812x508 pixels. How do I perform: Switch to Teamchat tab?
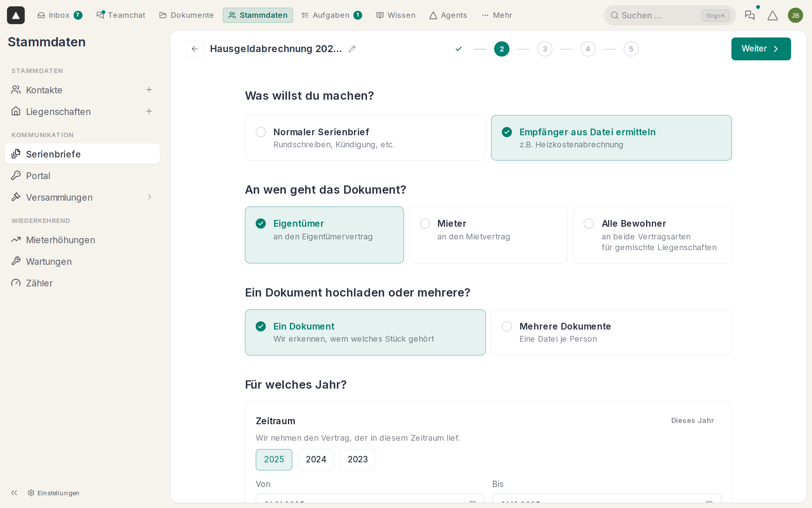coord(121,15)
